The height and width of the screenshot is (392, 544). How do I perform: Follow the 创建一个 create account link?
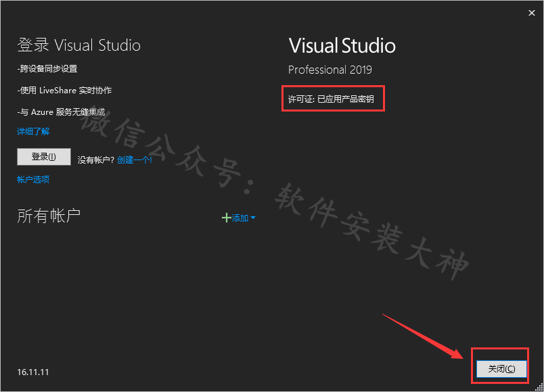134,160
